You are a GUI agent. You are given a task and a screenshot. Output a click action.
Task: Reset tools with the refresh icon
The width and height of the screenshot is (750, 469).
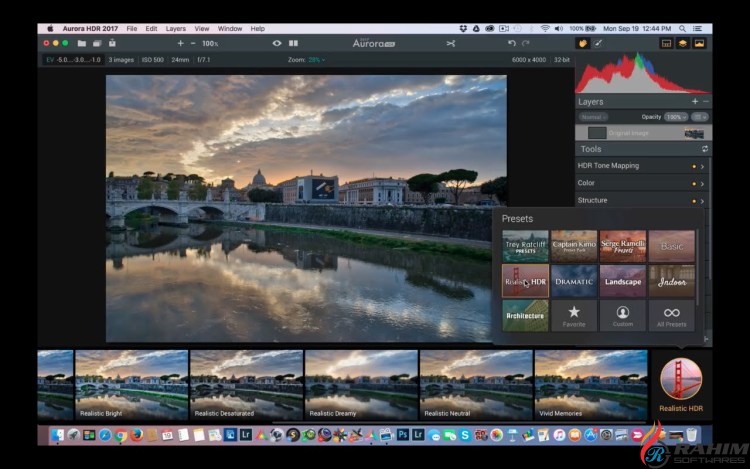pos(704,149)
